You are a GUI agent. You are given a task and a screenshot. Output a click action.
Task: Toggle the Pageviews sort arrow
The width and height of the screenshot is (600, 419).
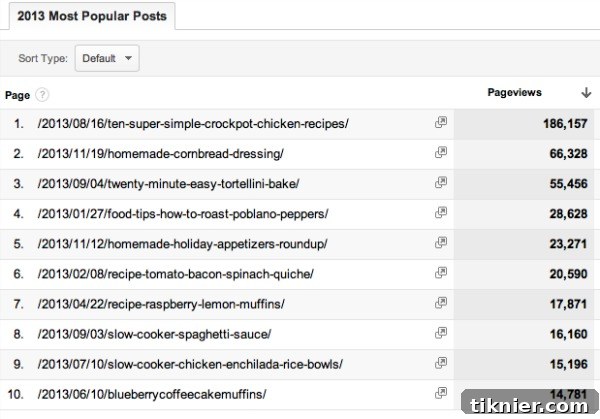click(x=585, y=92)
